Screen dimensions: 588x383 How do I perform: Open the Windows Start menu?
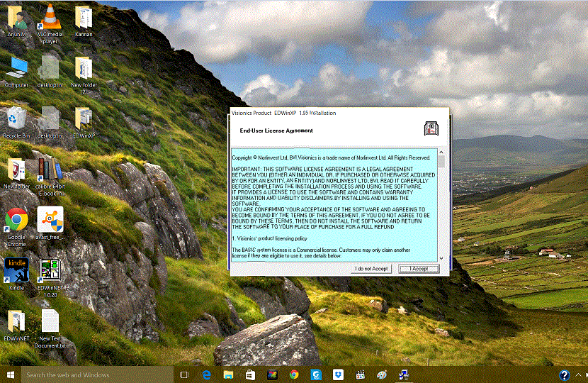point(11,374)
